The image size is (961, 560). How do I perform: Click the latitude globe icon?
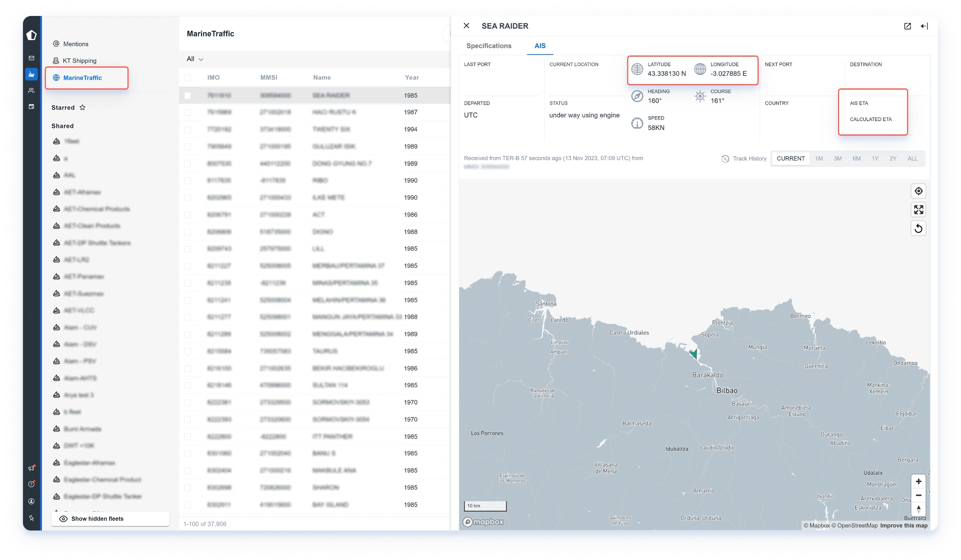637,69
